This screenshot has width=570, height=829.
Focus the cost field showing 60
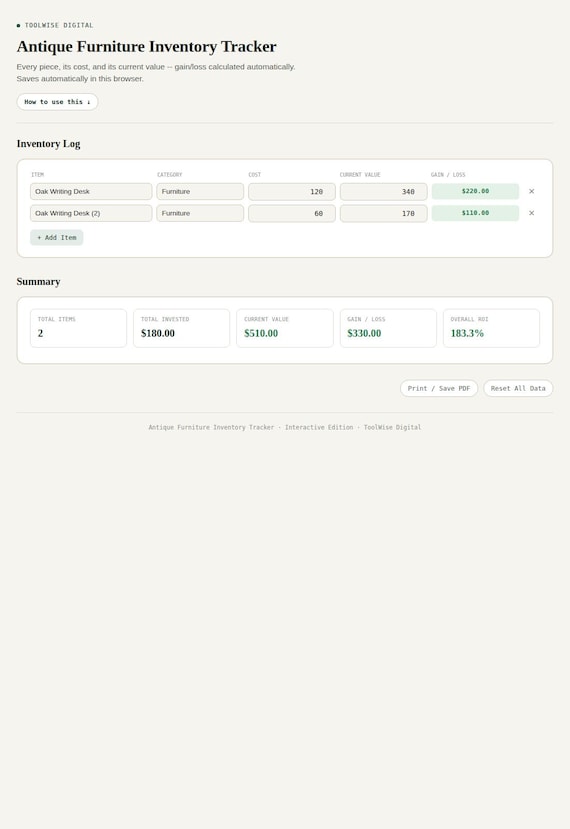(x=292, y=213)
